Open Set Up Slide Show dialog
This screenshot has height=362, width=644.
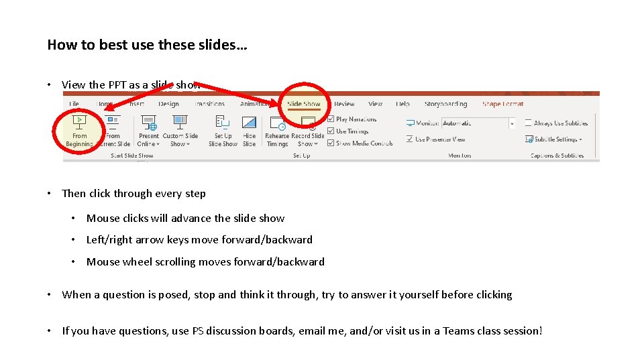tap(223, 131)
